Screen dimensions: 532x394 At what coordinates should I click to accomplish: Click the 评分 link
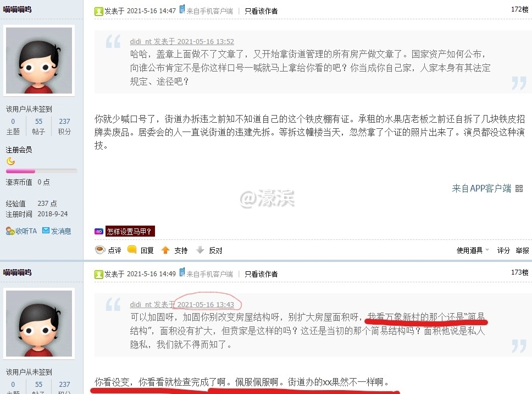tap(503, 250)
